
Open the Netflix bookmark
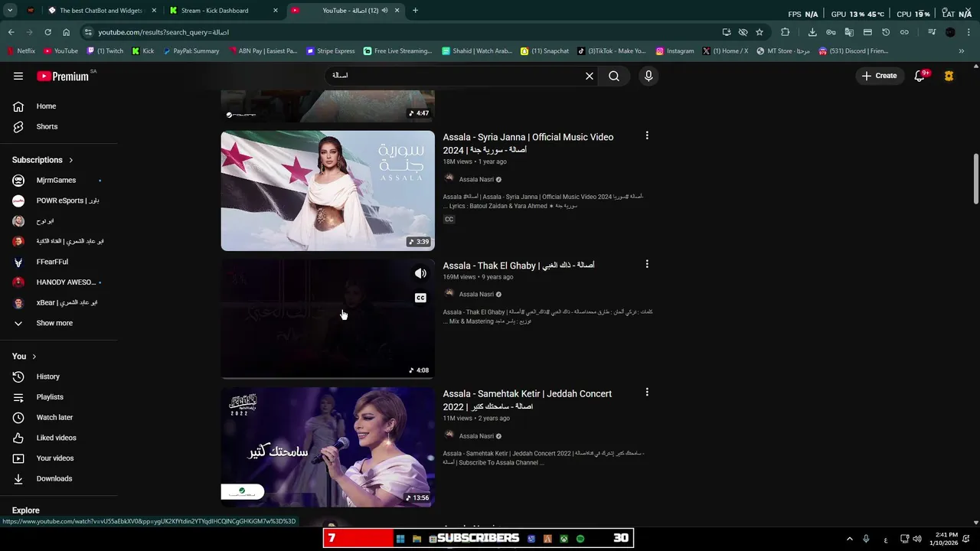pyautogui.click(x=21, y=51)
